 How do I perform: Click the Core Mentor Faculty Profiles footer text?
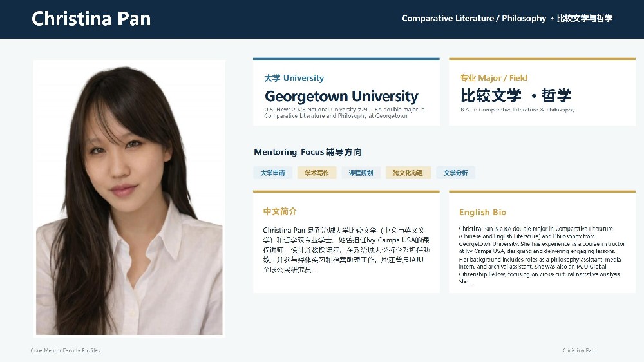point(65,350)
